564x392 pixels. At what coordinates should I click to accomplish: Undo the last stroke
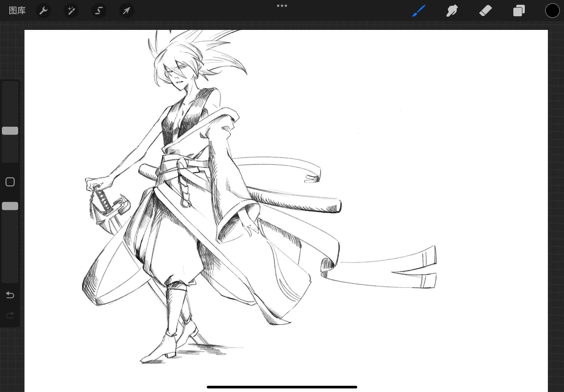pos(10,295)
